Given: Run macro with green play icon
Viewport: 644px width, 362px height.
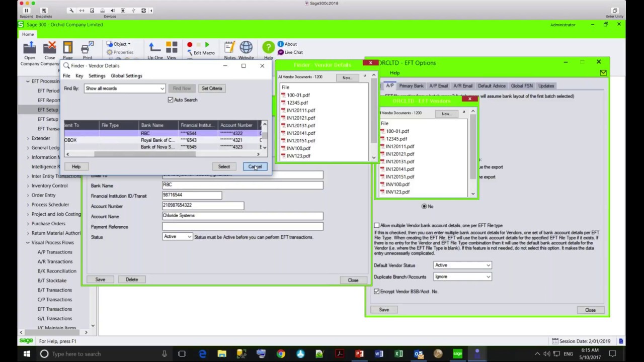Looking at the screenshot, I should click(207, 45).
